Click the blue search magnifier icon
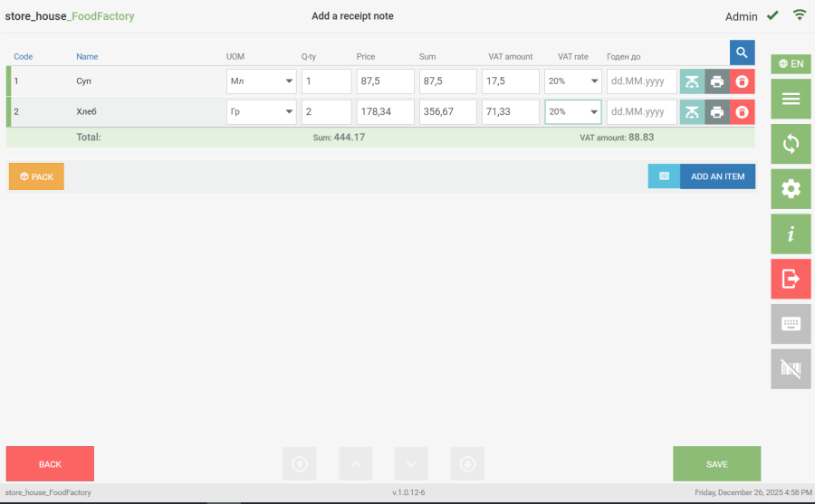The image size is (815, 504). [x=742, y=52]
